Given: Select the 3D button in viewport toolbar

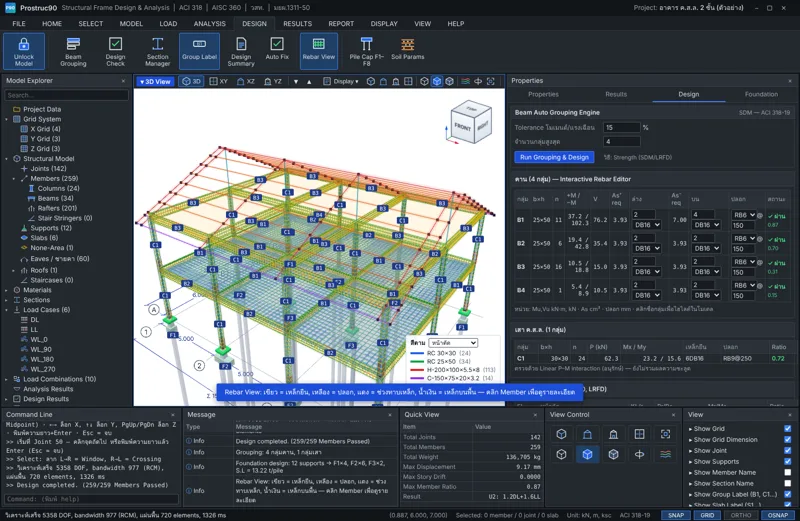Looking at the screenshot, I should tap(192, 82).
